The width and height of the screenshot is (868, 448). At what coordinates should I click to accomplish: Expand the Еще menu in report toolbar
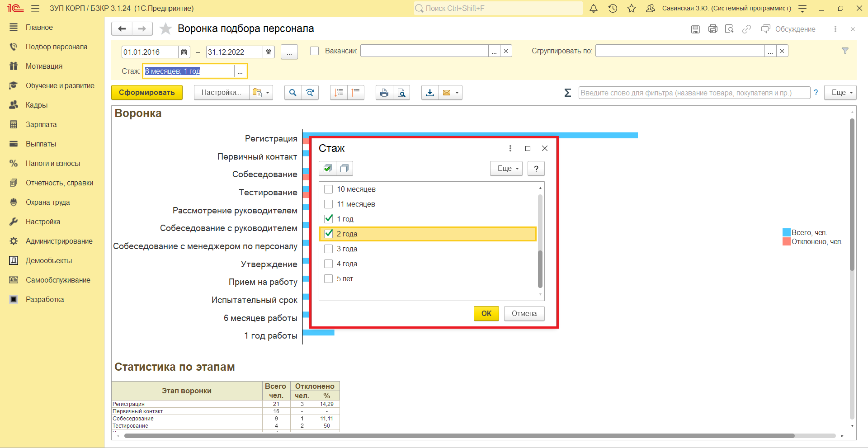[840, 93]
